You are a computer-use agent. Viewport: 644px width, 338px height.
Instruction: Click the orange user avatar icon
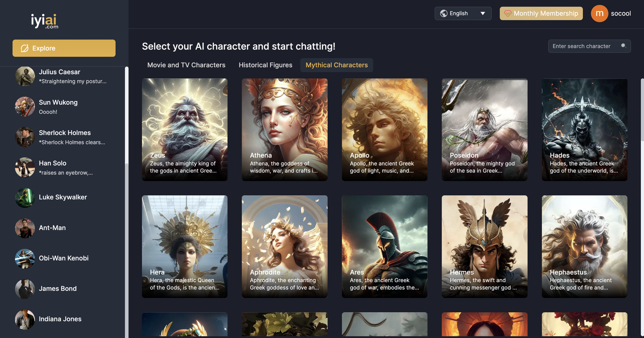point(599,13)
